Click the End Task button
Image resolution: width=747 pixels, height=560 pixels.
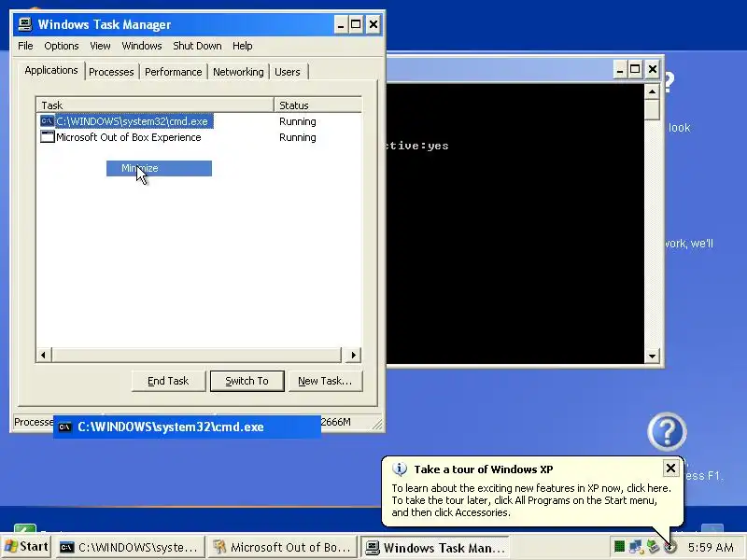pyautogui.click(x=168, y=381)
